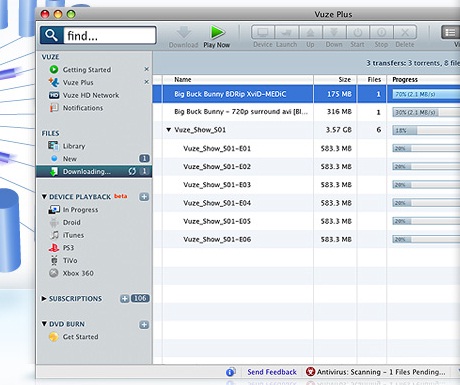Click the Download toolbar arrow icon
The image size is (460, 385).
click(184, 33)
